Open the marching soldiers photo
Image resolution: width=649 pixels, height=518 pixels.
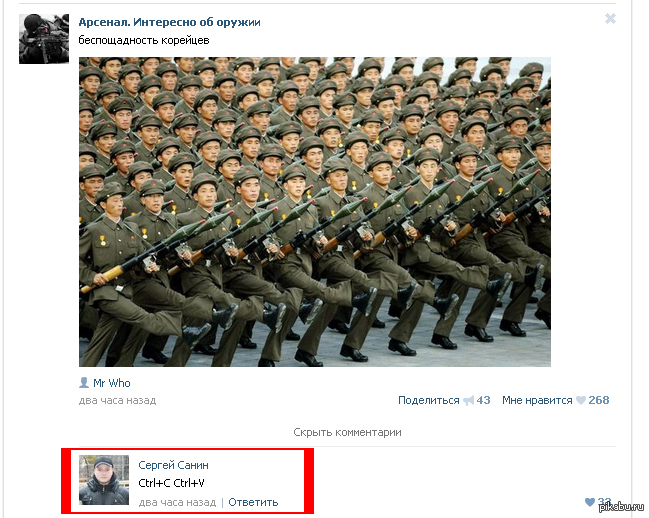click(315, 211)
